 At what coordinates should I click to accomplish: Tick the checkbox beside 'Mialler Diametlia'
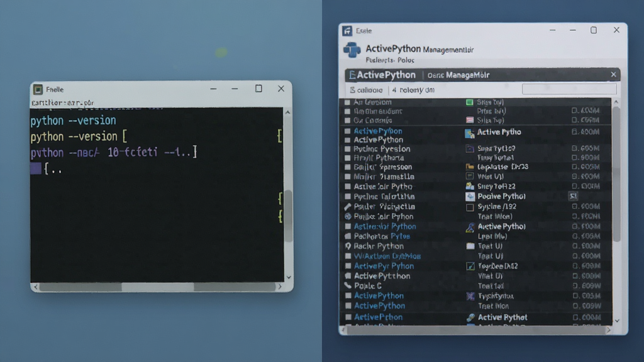[x=347, y=177]
